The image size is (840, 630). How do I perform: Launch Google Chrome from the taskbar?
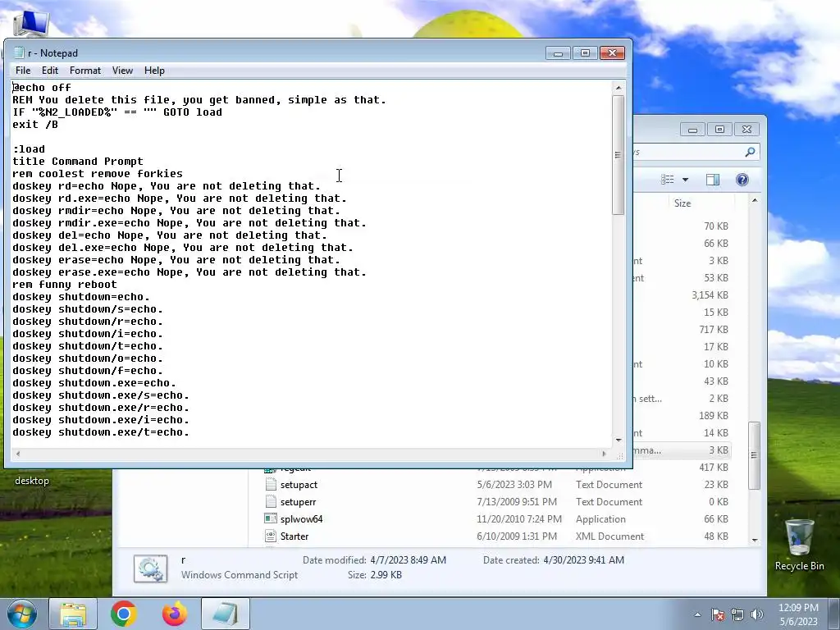pyautogui.click(x=124, y=614)
